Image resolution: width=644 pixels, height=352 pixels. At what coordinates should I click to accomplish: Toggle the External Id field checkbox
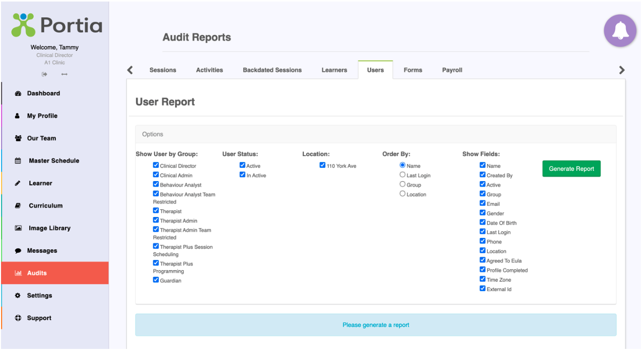(483, 289)
